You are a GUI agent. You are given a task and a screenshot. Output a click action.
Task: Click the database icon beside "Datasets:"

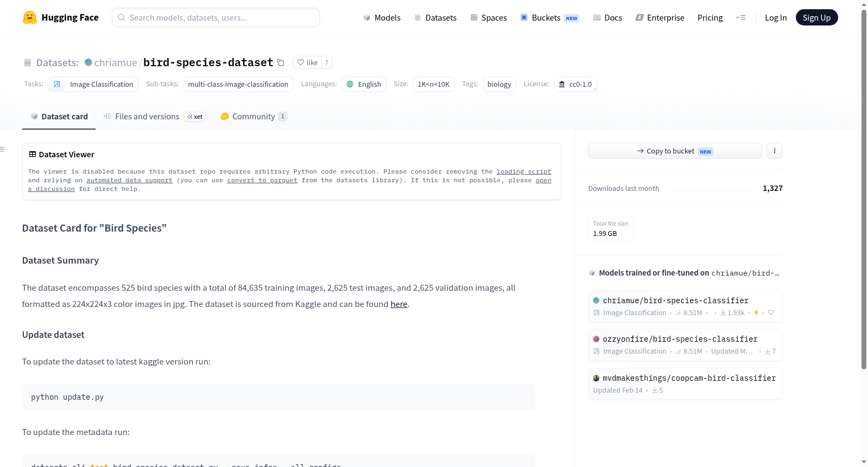pyautogui.click(x=28, y=63)
